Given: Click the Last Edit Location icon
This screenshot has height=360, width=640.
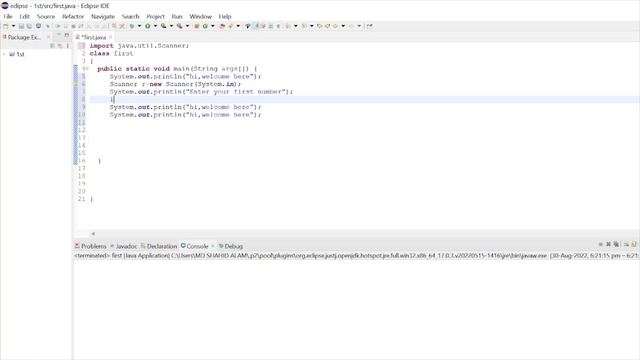Looking at the screenshot, I should click(320, 26).
